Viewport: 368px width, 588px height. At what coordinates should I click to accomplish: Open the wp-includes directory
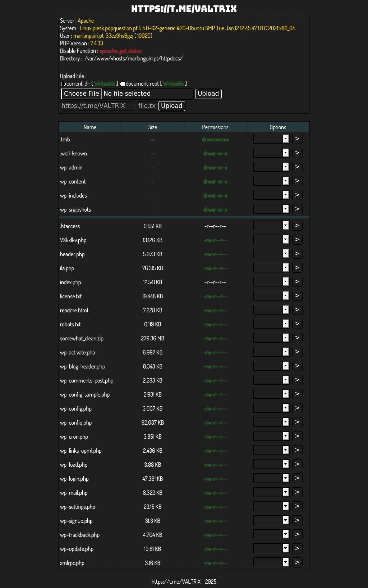[73, 196]
